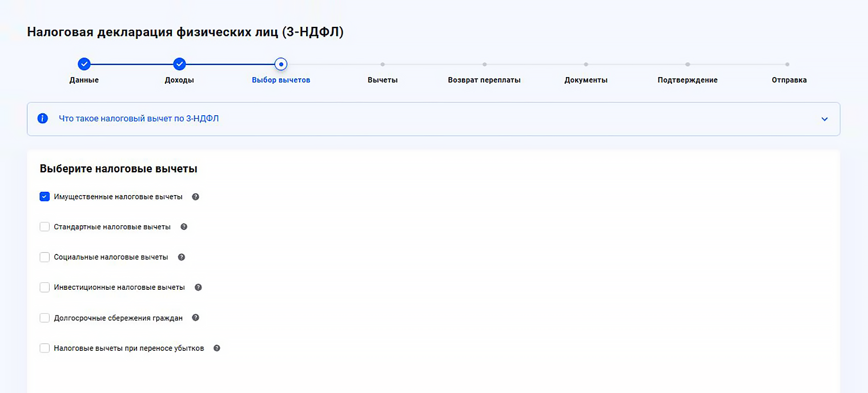Image resolution: width=868 pixels, height=393 pixels.
Task: Click help icon next to Инвестиционные налоговые вычеты
Action: pyautogui.click(x=198, y=287)
